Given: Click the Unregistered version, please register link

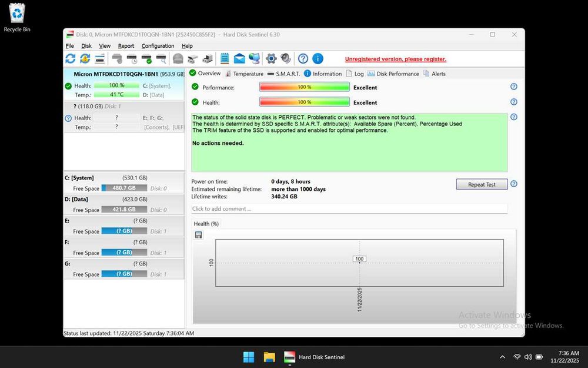Looking at the screenshot, I should 396,59.
